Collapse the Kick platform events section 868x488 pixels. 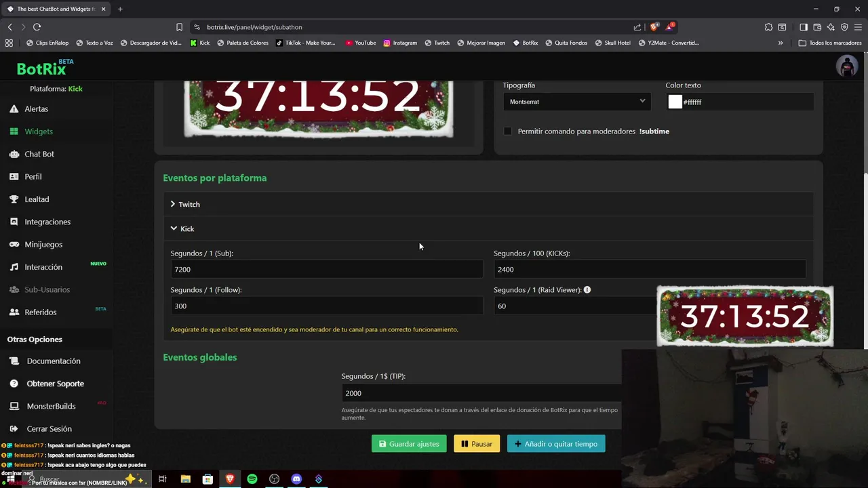(488, 228)
